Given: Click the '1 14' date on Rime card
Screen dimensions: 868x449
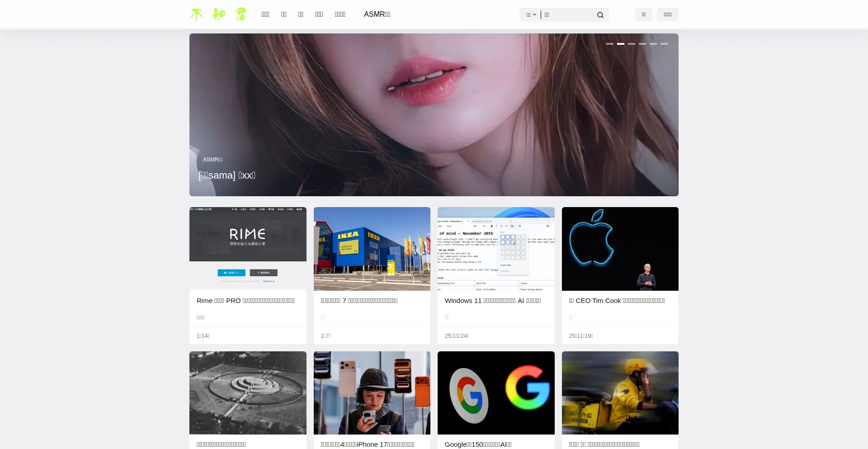Looking at the screenshot, I should click(203, 336).
